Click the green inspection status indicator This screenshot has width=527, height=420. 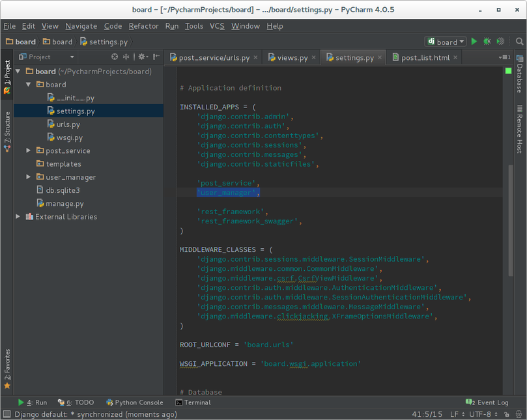[508, 70]
